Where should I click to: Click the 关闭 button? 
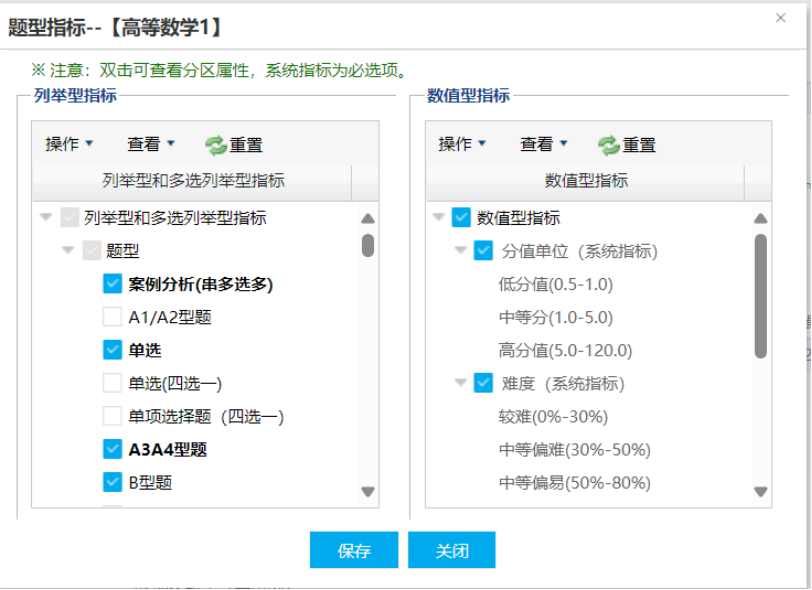(452, 550)
